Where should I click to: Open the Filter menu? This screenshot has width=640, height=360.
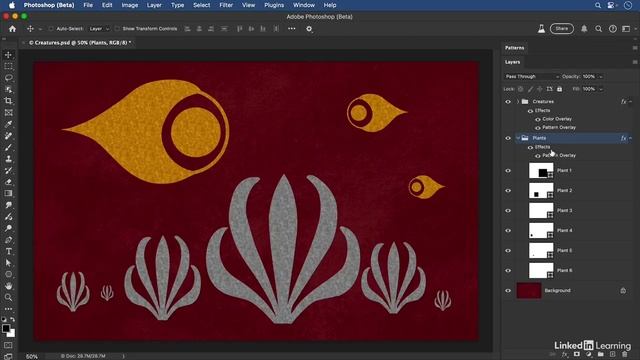[226, 5]
